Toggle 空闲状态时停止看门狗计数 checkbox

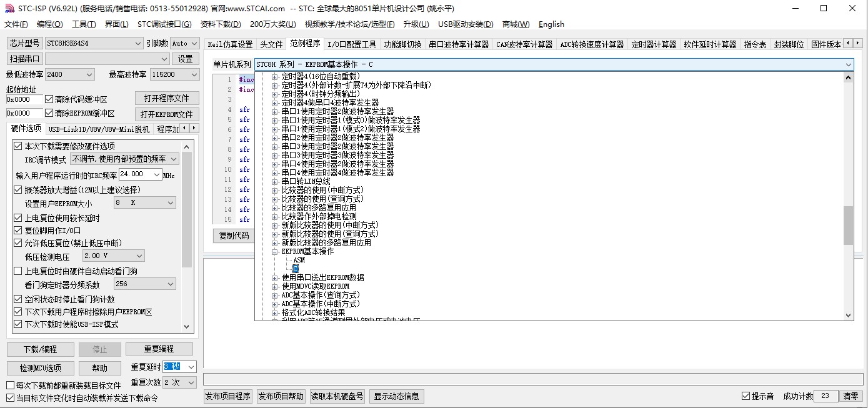(x=18, y=299)
